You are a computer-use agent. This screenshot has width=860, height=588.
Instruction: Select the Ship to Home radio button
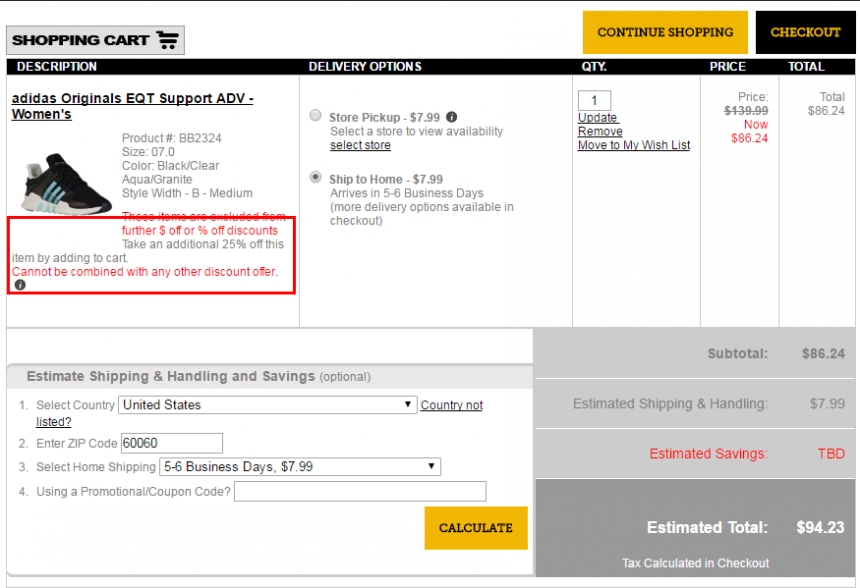(315, 177)
